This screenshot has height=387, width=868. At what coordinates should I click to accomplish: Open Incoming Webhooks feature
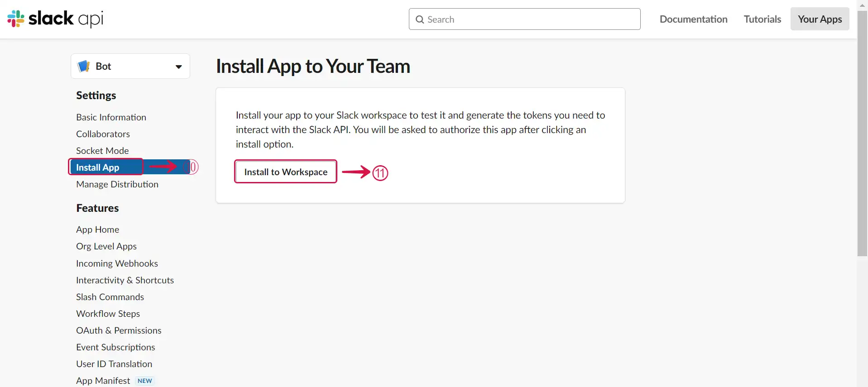(x=117, y=263)
